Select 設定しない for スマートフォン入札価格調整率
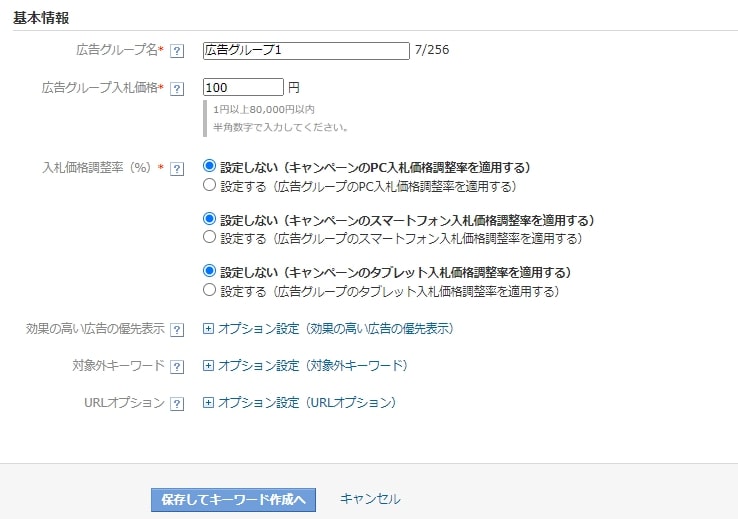 (209, 219)
